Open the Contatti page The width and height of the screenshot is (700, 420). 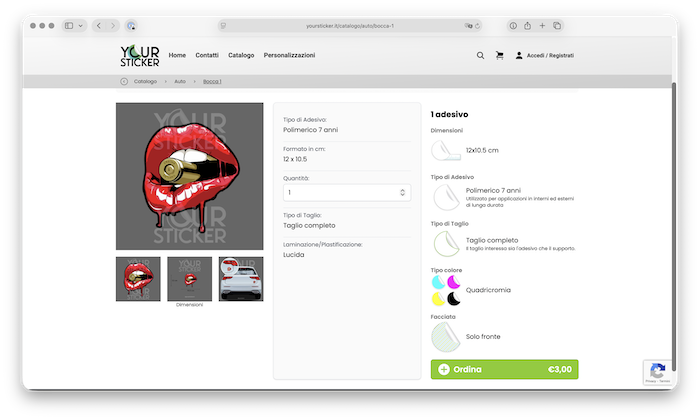tap(207, 55)
